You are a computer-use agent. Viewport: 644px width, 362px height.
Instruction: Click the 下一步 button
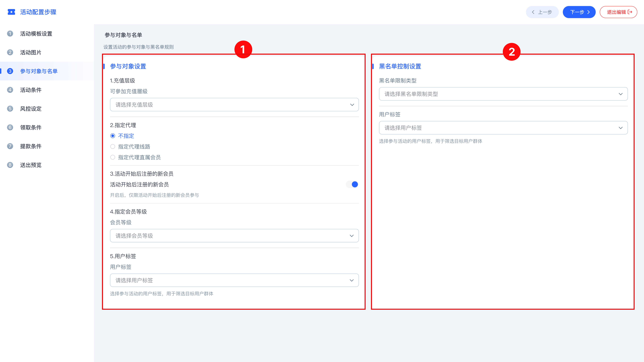pyautogui.click(x=579, y=12)
